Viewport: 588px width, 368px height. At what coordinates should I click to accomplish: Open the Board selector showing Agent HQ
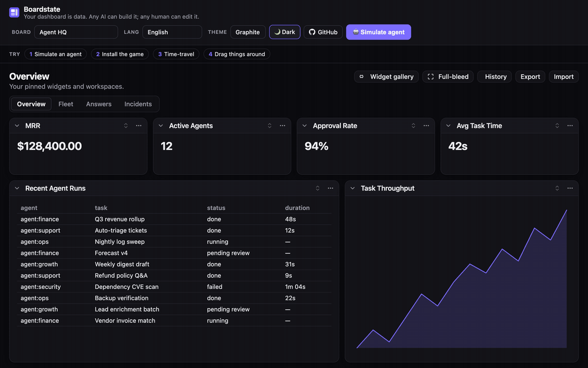76,32
